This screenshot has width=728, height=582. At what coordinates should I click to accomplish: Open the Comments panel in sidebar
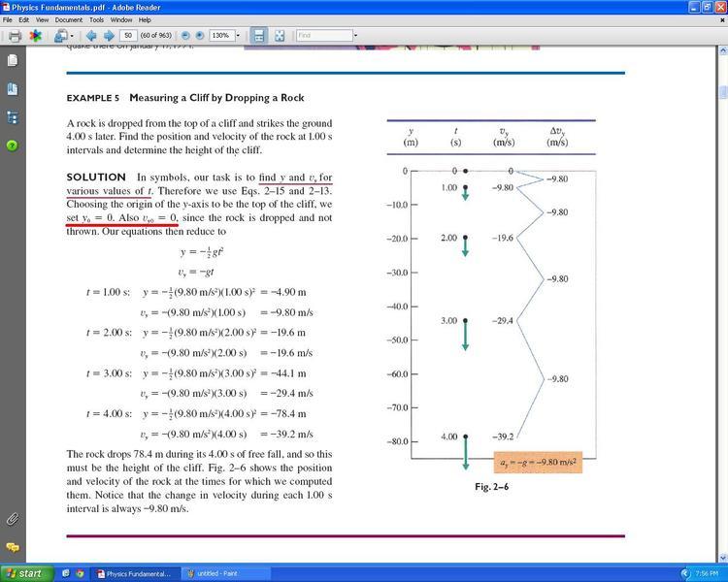12,547
